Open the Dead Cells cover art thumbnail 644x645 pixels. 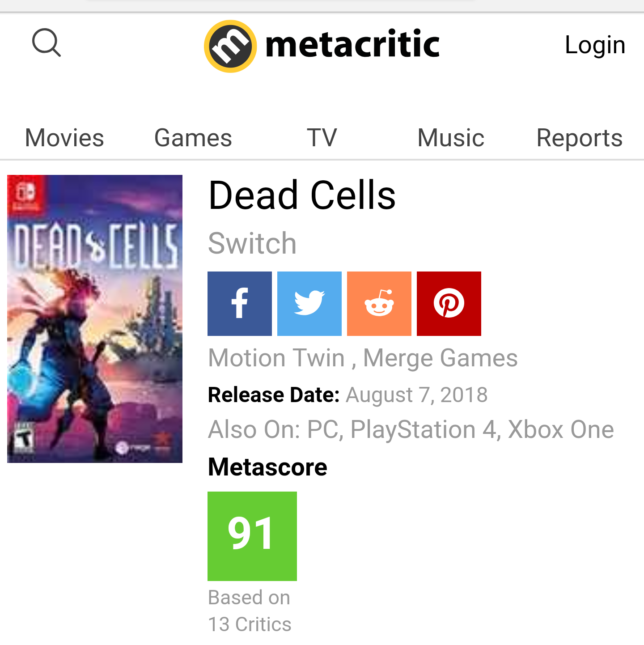point(95,318)
